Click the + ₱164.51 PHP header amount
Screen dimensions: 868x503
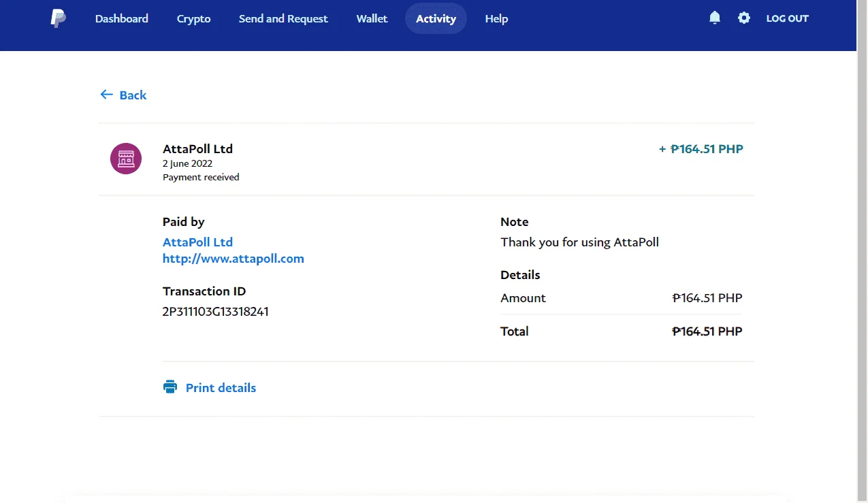pos(701,148)
